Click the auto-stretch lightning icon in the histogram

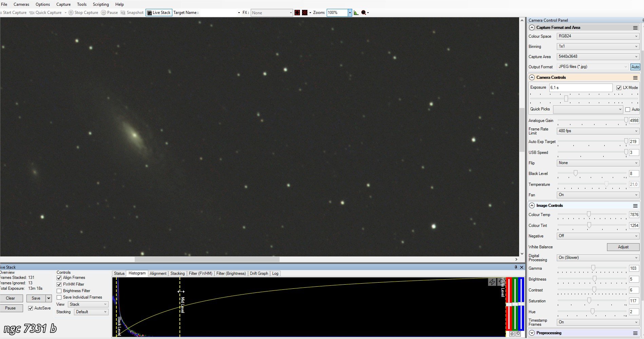(492, 282)
